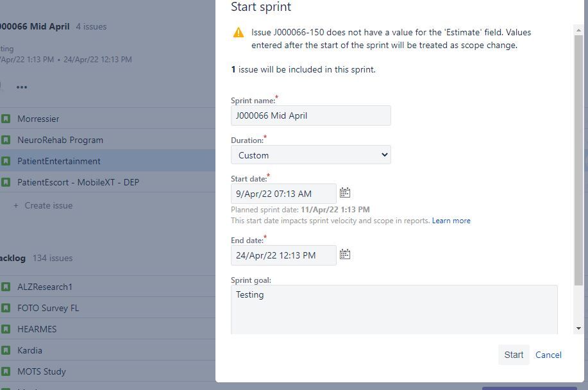The width and height of the screenshot is (588, 390).
Task: Select the NeuroRehab Program issue
Action: 108,140
